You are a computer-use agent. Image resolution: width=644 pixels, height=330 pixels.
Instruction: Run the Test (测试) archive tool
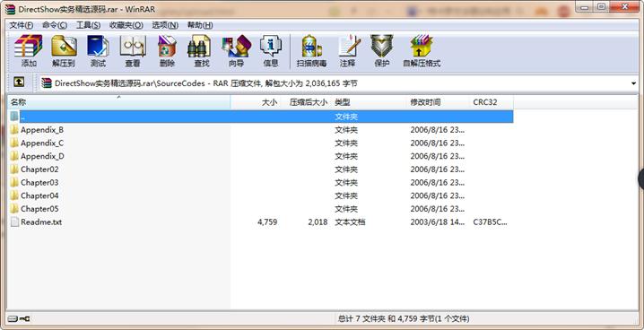click(x=98, y=51)
